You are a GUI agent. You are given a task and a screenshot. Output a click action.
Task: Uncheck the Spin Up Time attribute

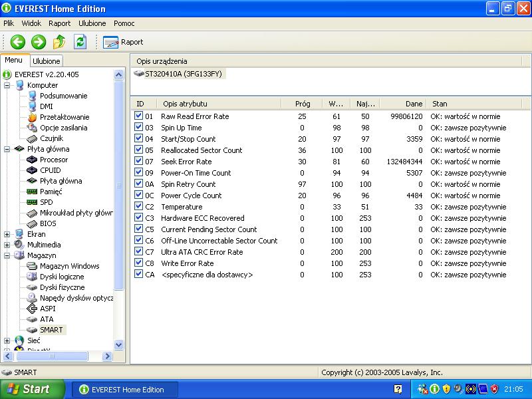click(x=138, y=127)
